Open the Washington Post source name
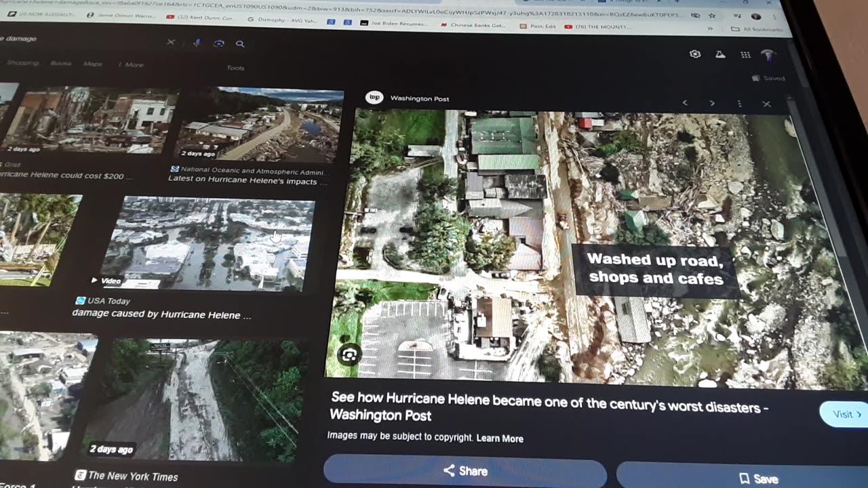This screenshot has width=868, height=488. [420, 98]
